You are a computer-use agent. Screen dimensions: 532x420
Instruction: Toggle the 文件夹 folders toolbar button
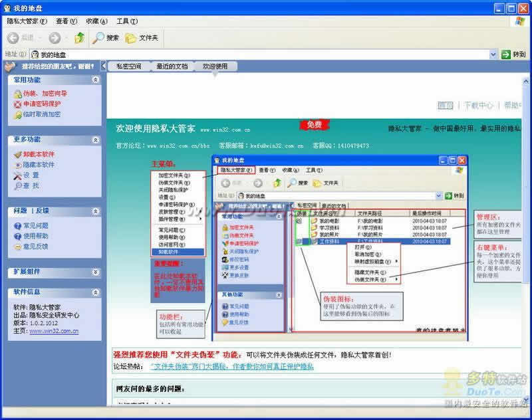click(142, 38)
